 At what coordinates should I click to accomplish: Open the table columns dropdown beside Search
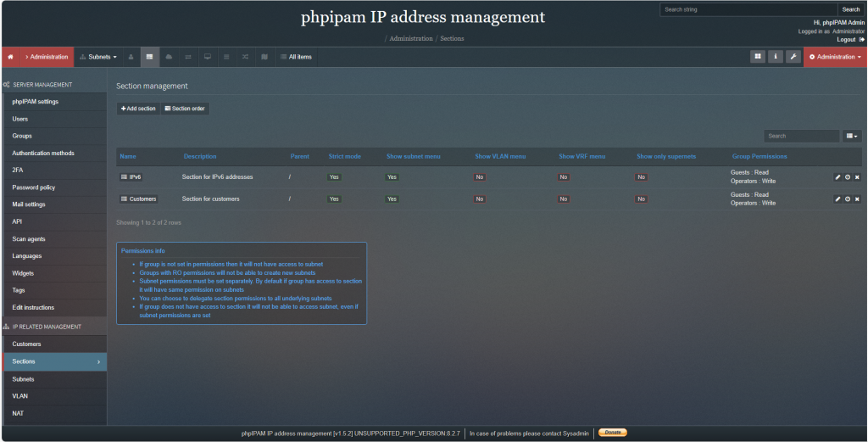(852, 137)
